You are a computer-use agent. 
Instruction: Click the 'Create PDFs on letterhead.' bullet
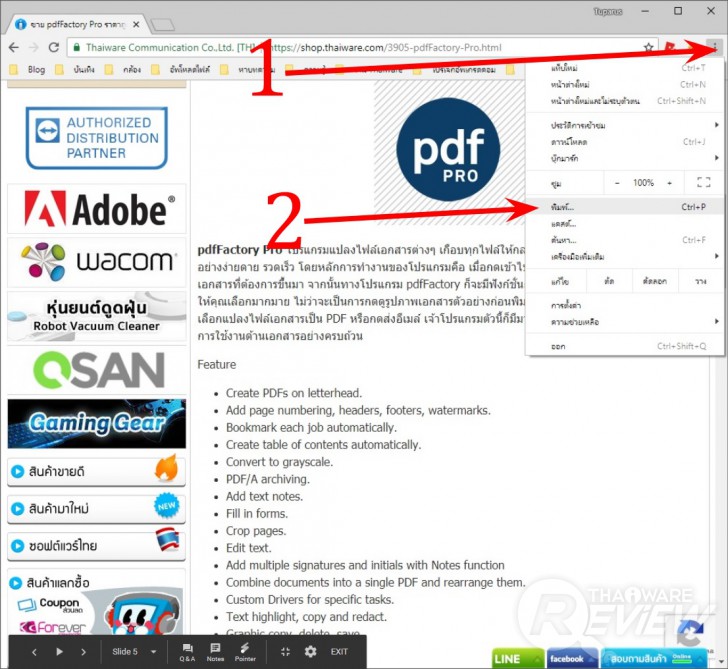[293, 393]
